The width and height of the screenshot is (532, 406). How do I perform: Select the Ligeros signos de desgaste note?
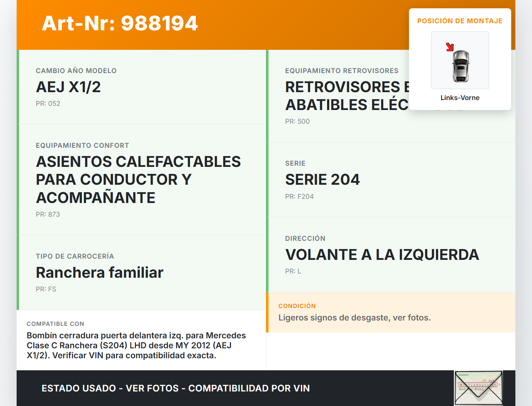pos(355,318)
